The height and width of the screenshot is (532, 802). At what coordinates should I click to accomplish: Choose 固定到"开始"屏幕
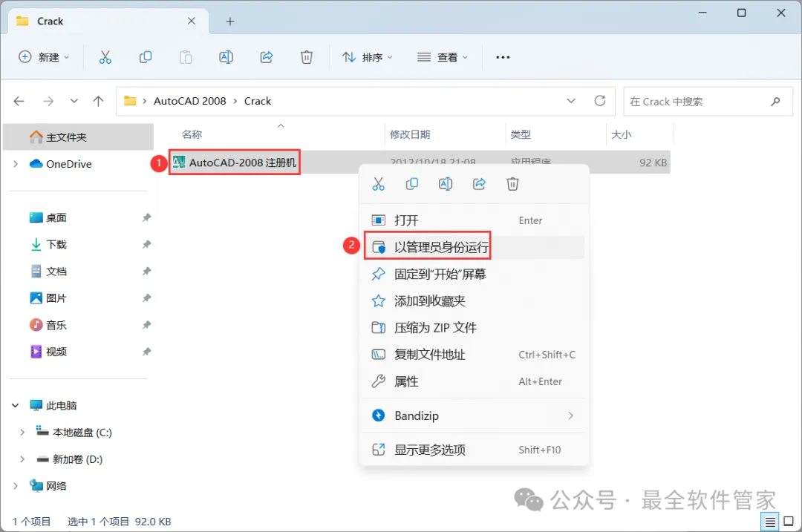click(x=474, y=275)
